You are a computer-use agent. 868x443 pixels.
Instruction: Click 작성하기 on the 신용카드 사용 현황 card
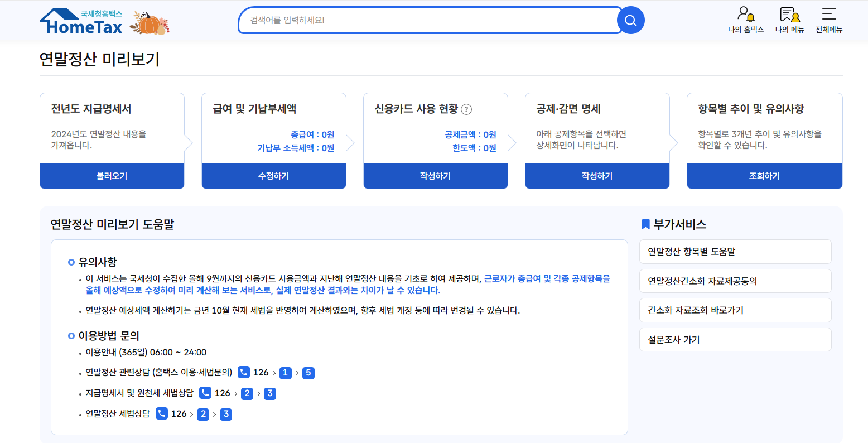(x=435, y=176)
